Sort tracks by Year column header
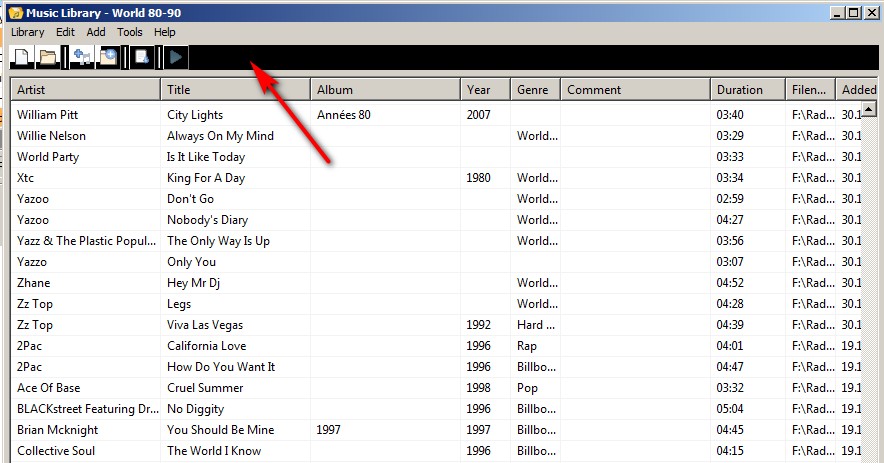The height and width of the screenshot is (463, 884). [485, 90]
